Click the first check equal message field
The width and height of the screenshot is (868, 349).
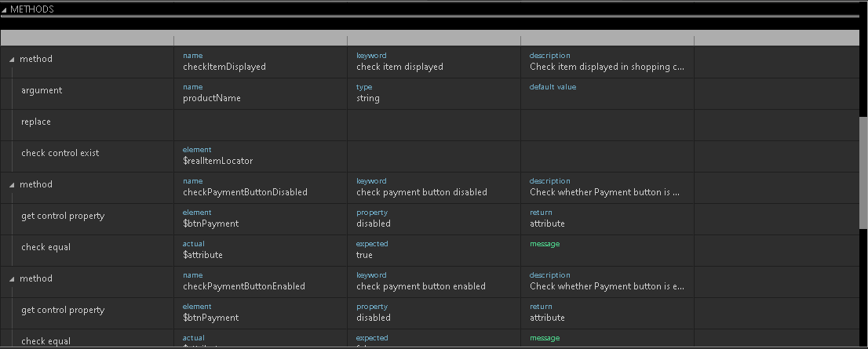tap(607, 251)
